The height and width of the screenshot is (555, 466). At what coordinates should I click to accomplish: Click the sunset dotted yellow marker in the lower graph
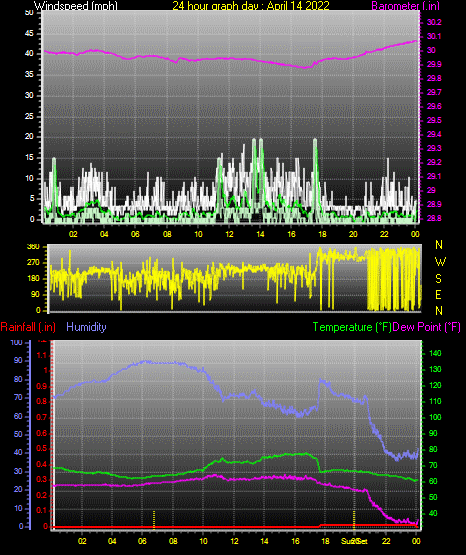tap(354, 519)
